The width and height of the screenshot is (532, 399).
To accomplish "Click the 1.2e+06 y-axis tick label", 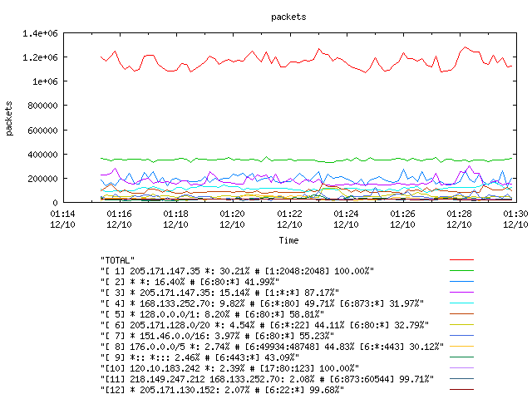I will point(40,57).
